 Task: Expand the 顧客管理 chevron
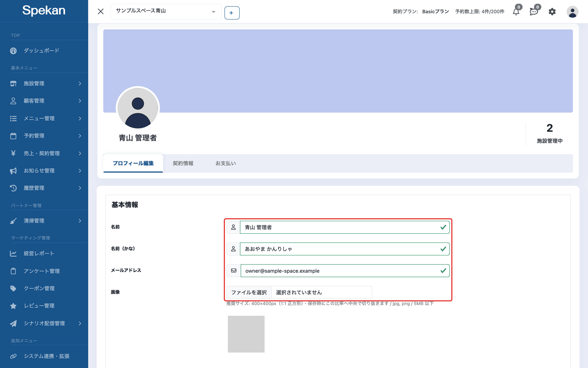point(80,101)
